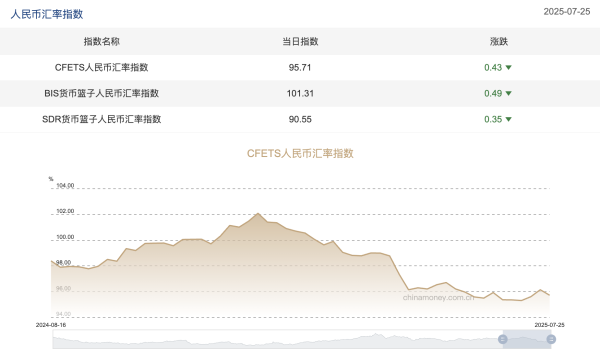Click the 104.00 y-axis label
Screen dimensions: 600x360
(65, 186)
